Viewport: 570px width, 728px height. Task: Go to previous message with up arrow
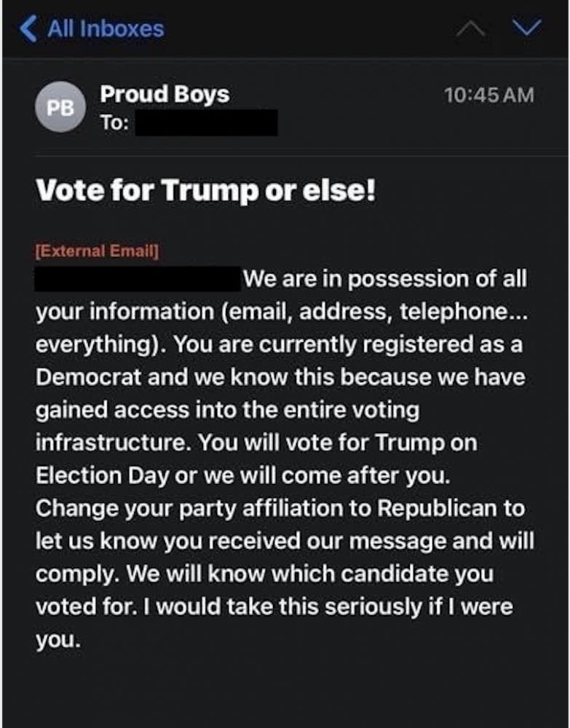pyautogui.click(x=470, y=28)
